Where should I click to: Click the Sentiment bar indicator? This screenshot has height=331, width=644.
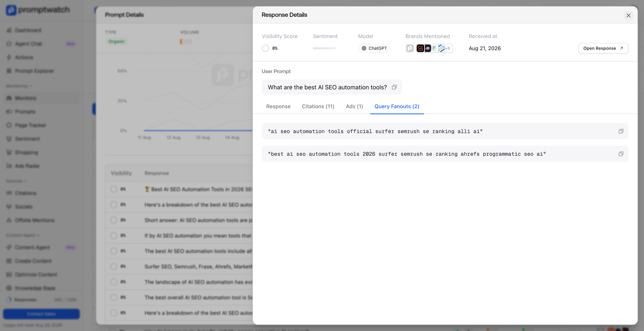pos(324,48)
